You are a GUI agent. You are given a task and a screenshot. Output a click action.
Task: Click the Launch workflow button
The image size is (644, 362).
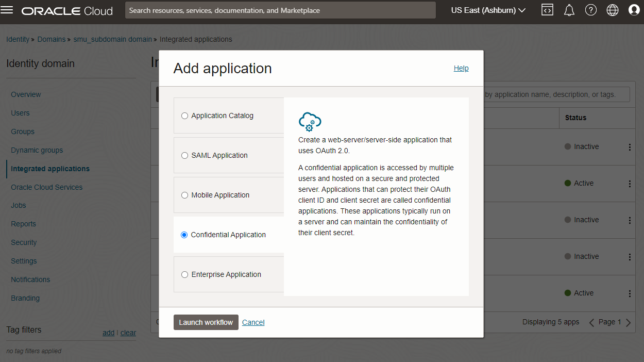tap(206, 322)
